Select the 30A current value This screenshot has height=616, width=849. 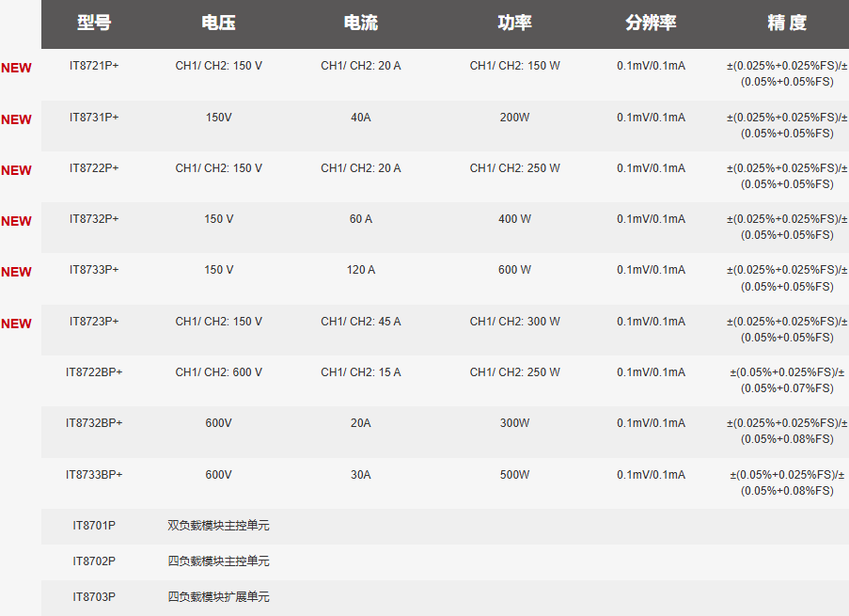pos(361,475)
